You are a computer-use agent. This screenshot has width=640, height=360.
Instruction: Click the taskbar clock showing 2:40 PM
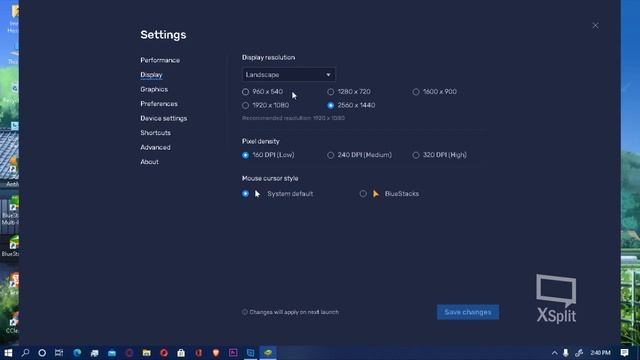[x=600, y=353]
